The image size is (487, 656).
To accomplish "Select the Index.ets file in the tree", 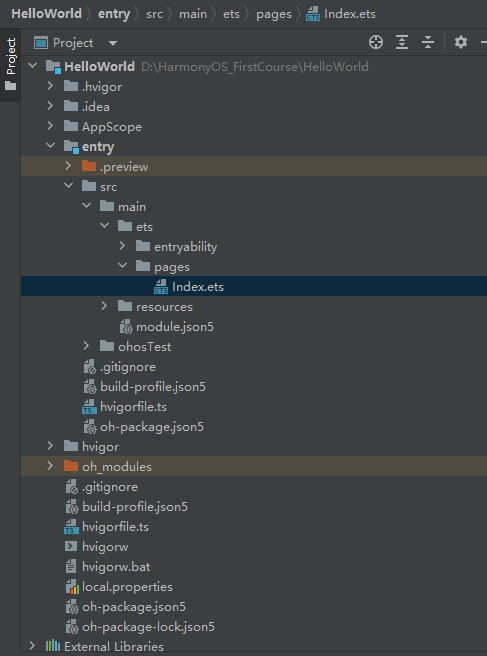I will coord(254,286).
